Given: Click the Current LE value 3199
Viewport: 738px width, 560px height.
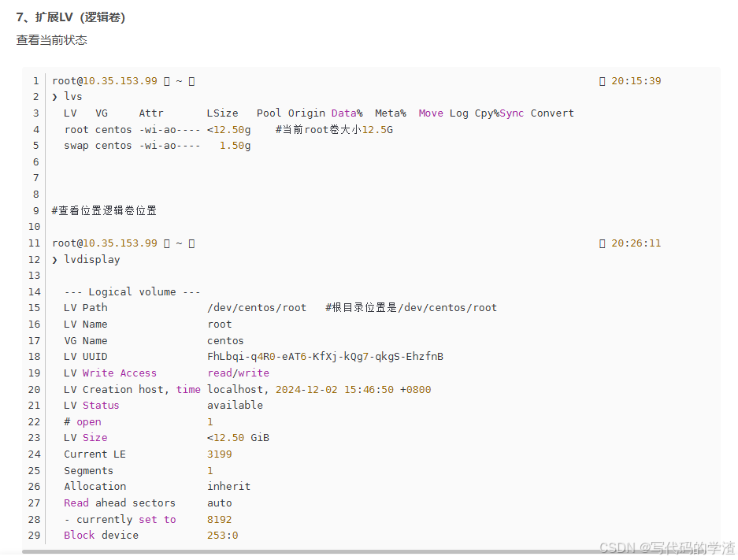Looking at the screenshot, I should pyautogui.click(x=219, y=454).
